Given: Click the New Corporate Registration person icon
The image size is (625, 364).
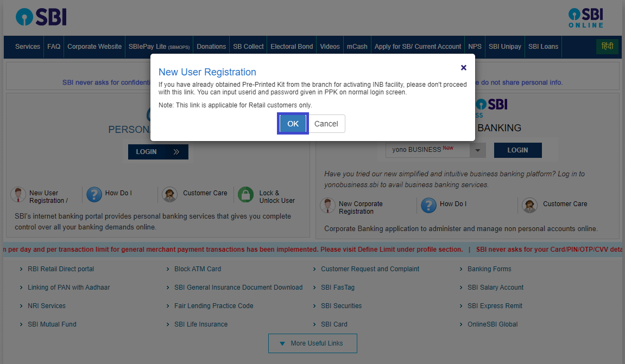Looking at the screenshot, I should coord(328,206).
